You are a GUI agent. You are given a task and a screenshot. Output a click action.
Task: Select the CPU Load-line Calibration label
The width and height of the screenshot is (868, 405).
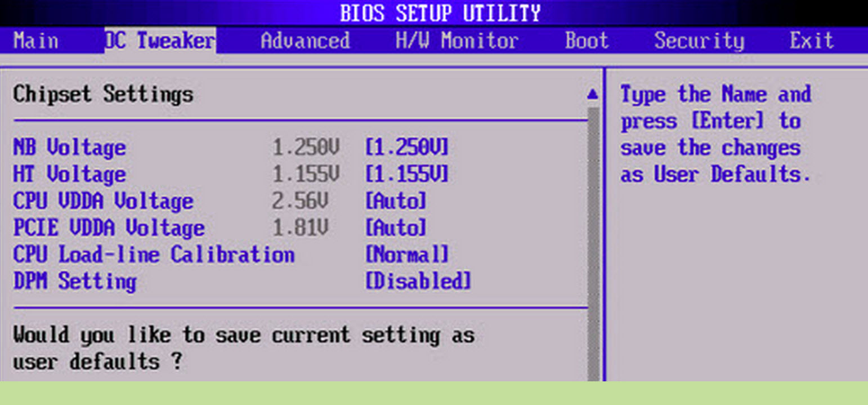point(153,255)
